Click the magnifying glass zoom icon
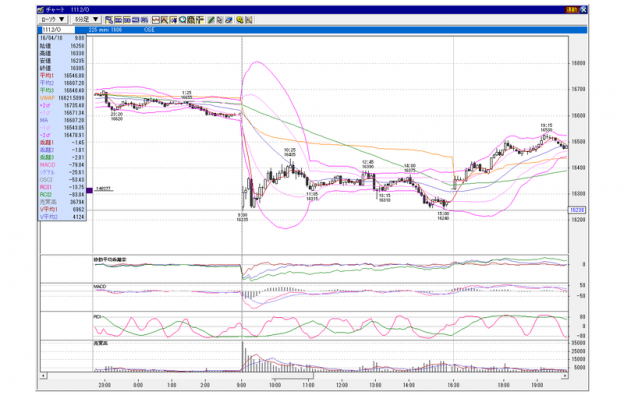 pos(182,20)
